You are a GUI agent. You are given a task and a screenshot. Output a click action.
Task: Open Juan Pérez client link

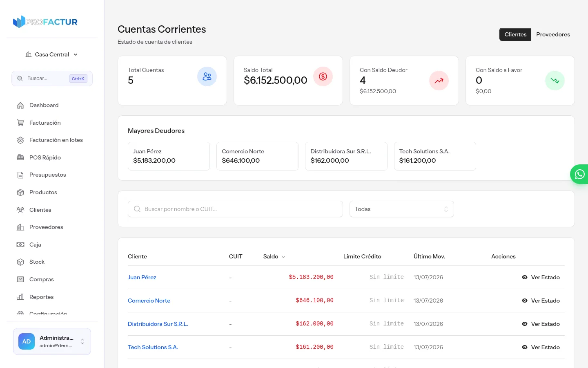pyautogui.click(x=142, y=277)
